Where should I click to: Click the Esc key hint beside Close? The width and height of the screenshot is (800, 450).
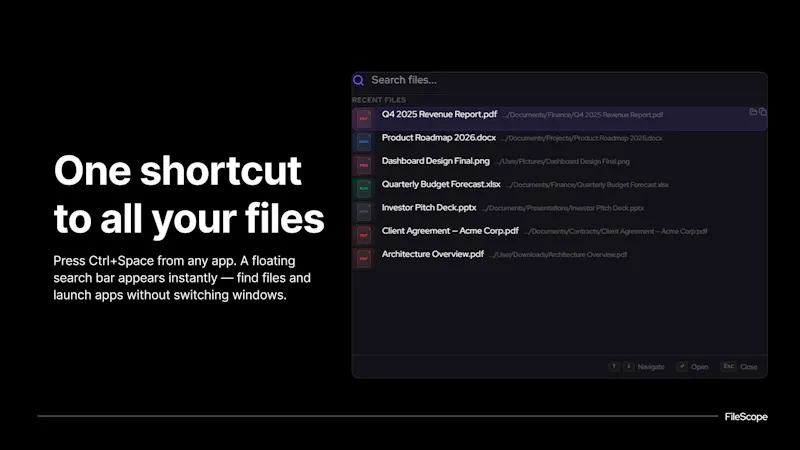coord(729,366)
